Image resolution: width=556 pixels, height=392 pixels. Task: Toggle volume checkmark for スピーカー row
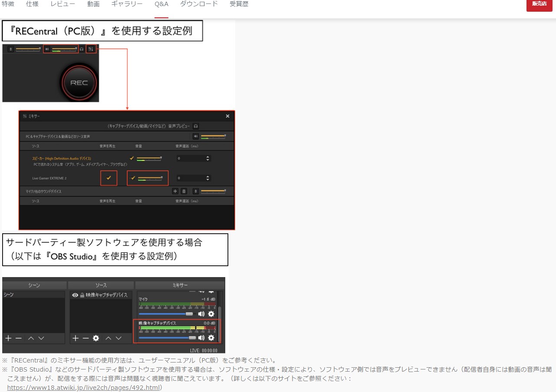pos(132,158)
